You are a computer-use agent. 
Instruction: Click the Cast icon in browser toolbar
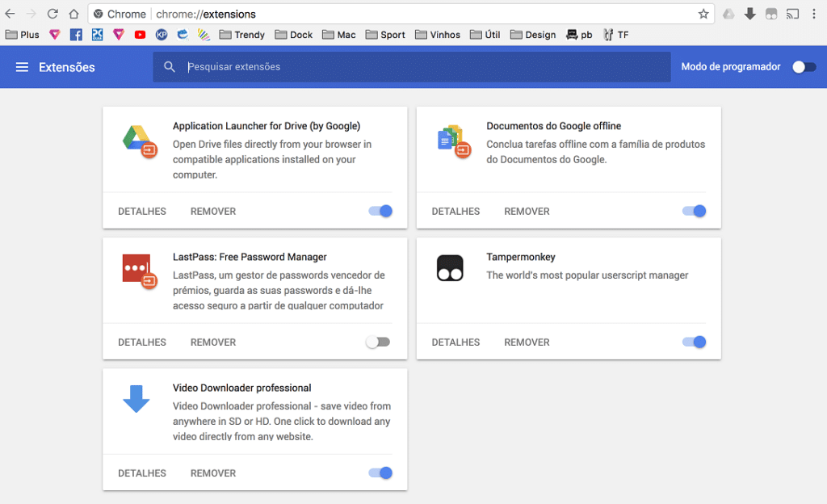pos(792,15)
